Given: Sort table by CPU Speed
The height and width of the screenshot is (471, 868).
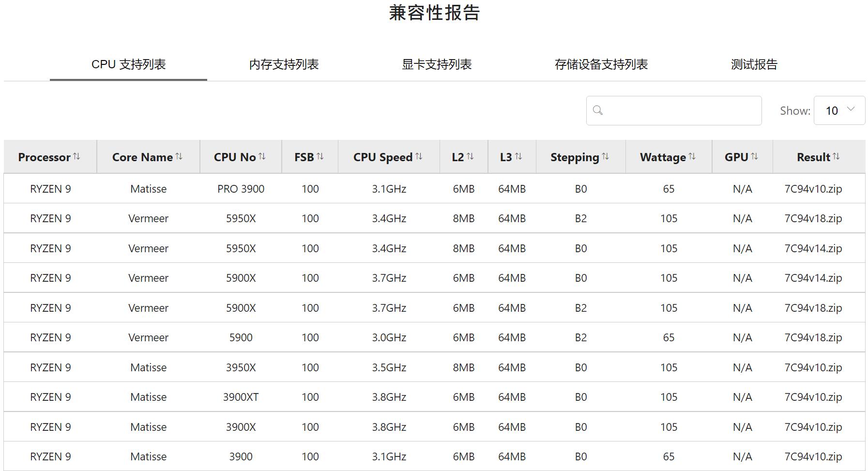Looking at the screenshot, I should tap(388, 157).
